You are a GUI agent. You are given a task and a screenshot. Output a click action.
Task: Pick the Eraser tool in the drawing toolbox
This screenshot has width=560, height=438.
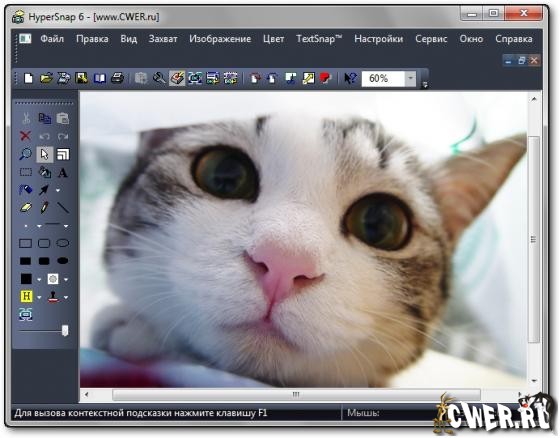(25, 208)
